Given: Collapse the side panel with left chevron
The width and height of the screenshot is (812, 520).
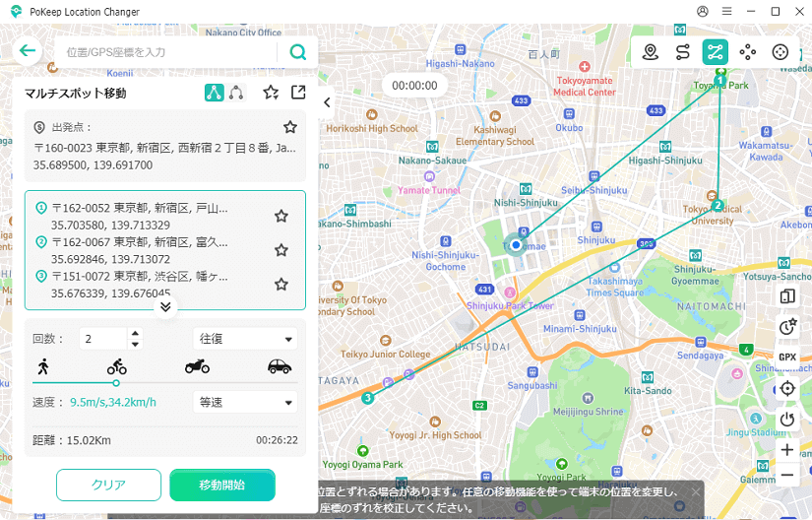Looking at the screenshot, I should tap(328, 102).
